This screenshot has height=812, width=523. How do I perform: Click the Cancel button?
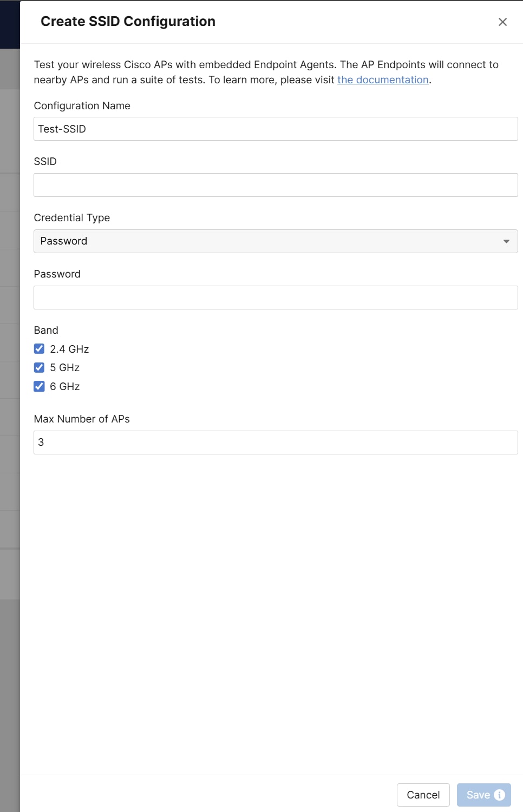(x=423, y=794)
